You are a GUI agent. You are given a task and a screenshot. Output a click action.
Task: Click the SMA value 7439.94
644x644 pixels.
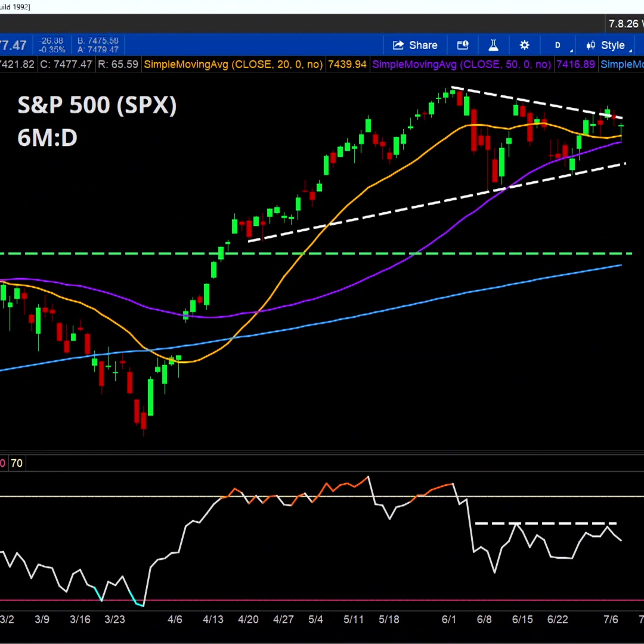[347, 64]
